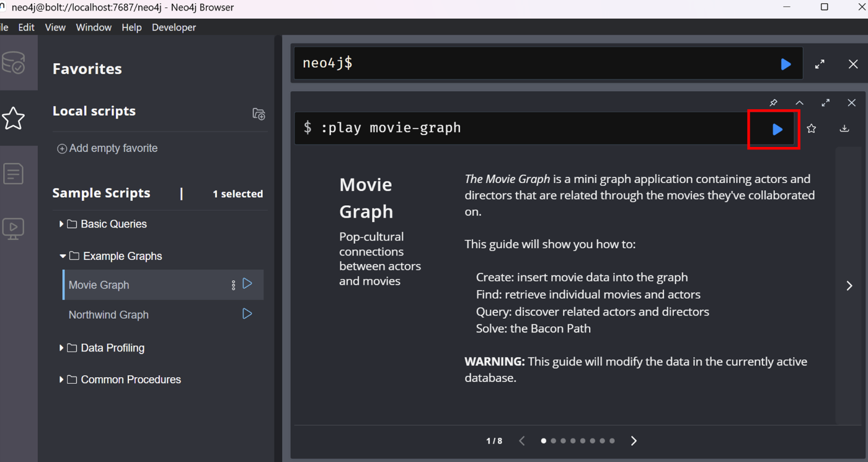Run the Northwind Graph sample script
This screenshot has width=868, height=462.
click(x=247, y=314)
